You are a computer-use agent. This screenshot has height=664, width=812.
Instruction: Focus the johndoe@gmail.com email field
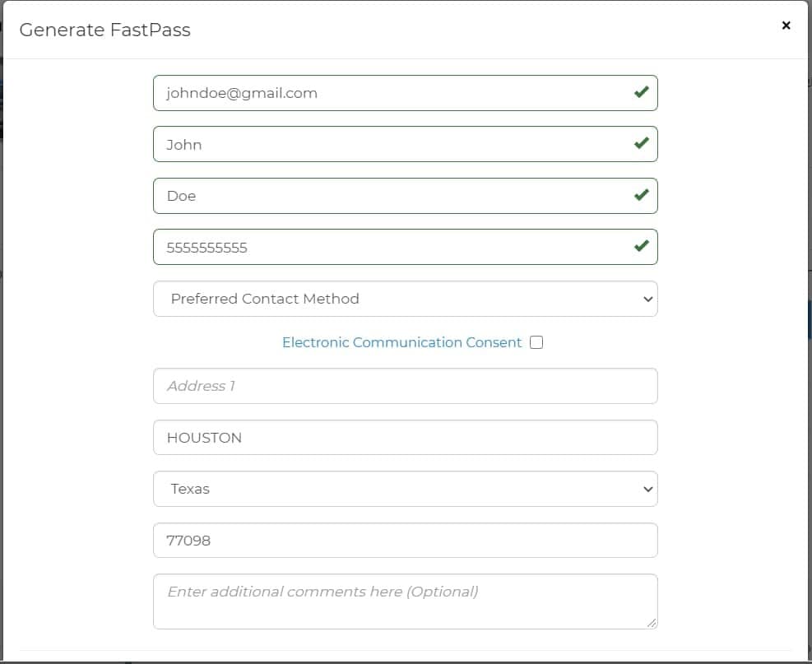(x=405, y=93)
